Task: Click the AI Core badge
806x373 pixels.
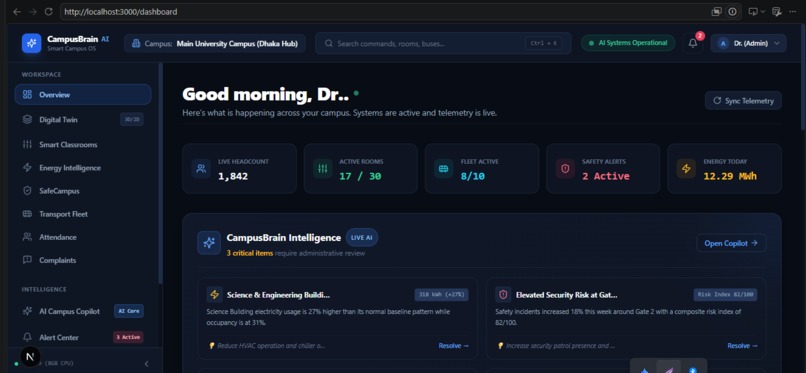Action: (129, 311)
